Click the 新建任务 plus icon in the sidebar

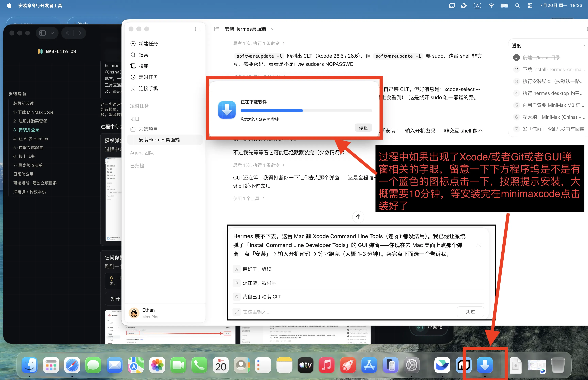(x=133, y=44)
